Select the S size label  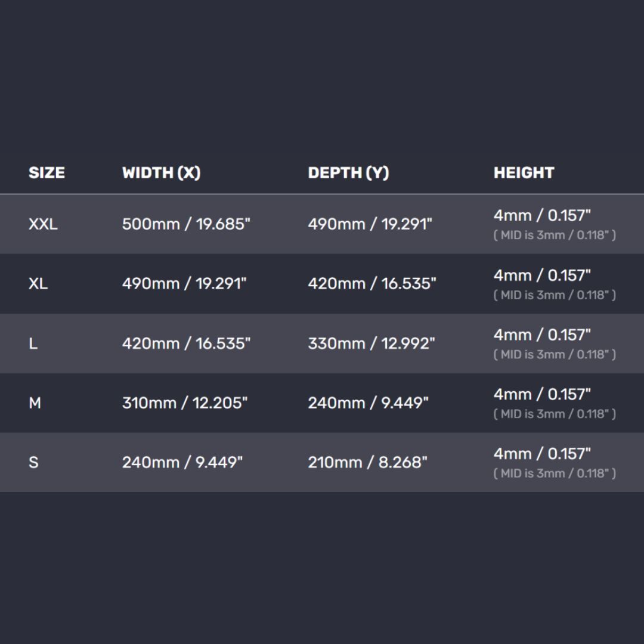click(x=33, y=462)
